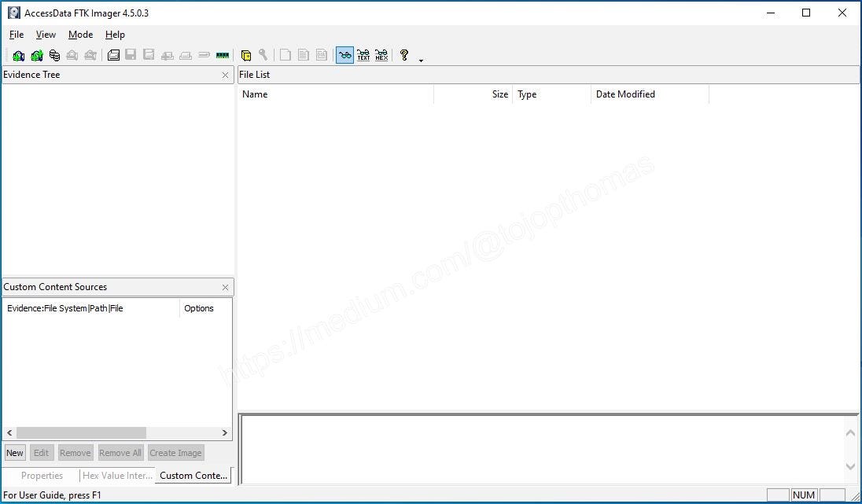This screenshot has width=862, height=504.
Task: Click the NUM status bar indicator
Action: coord(804,495)
